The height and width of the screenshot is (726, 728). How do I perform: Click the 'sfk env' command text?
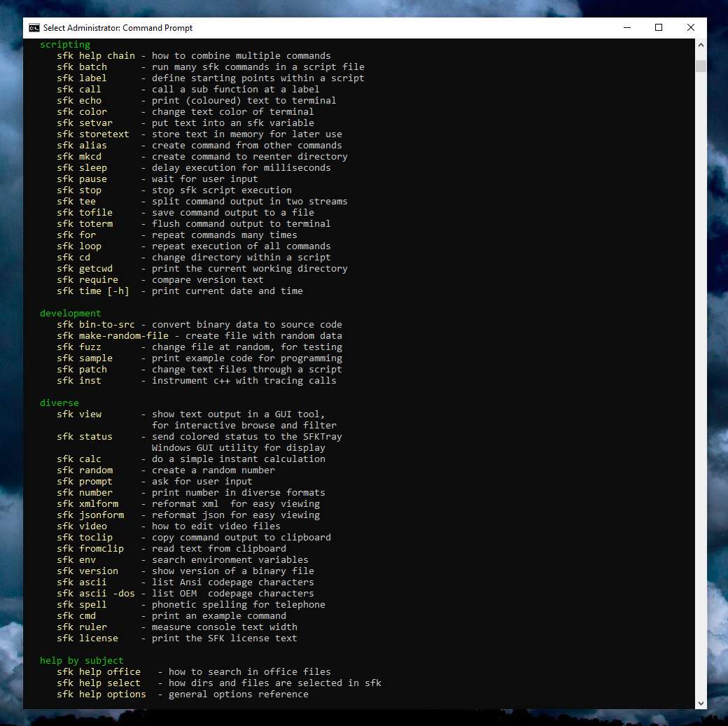76,559
